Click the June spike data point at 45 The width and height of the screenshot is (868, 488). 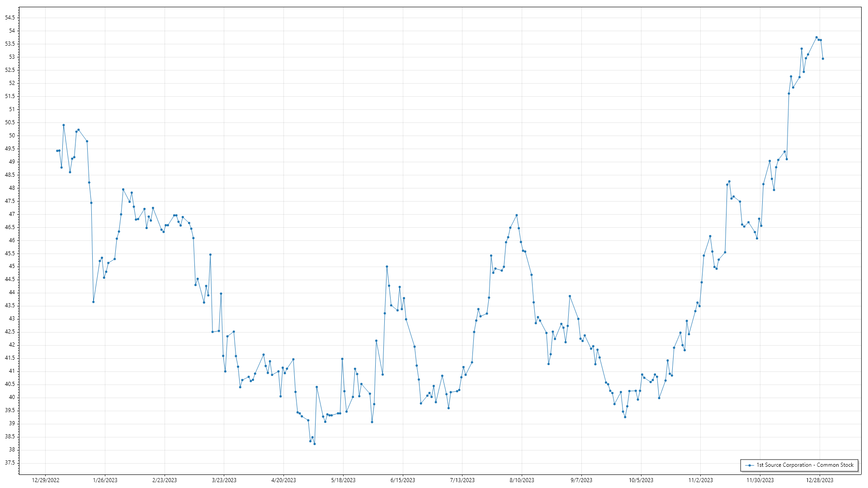[387, 267]
